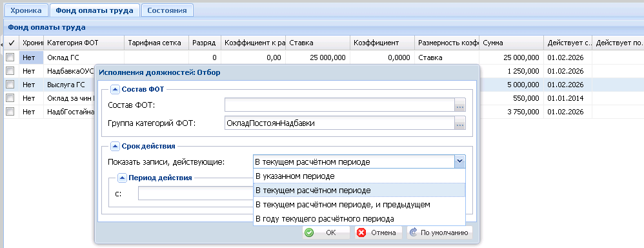Tick the checkbox for НадбавкаОУС row
This screenshot has height=248, width=644.
pos(10,71)
